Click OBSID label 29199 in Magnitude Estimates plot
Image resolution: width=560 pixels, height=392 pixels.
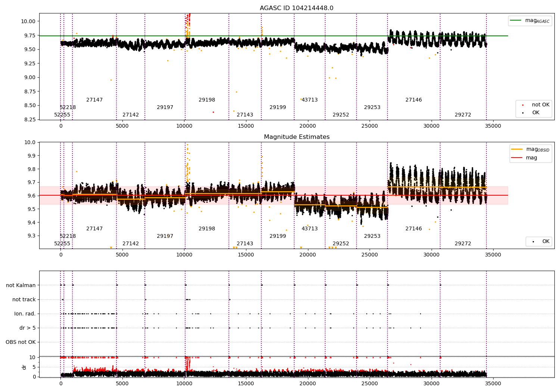[x=278, y=236]
